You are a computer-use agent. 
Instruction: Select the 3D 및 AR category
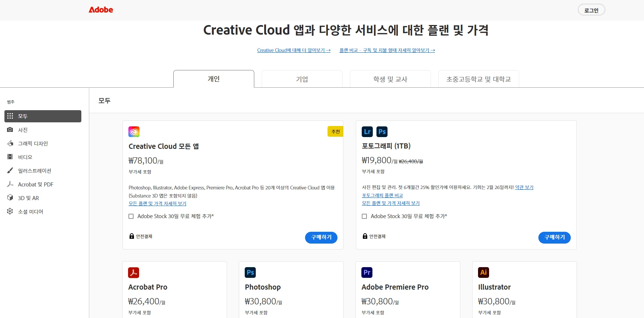[43, 198]
